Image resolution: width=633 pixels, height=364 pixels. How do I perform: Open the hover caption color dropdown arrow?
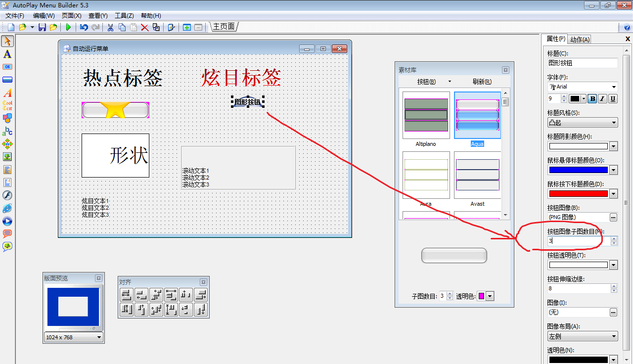(614, 170)
